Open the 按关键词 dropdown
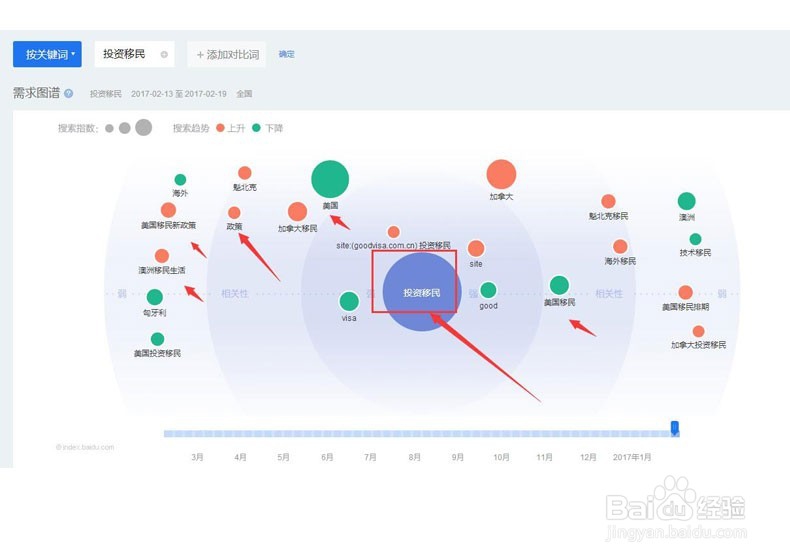 [50, 54]
